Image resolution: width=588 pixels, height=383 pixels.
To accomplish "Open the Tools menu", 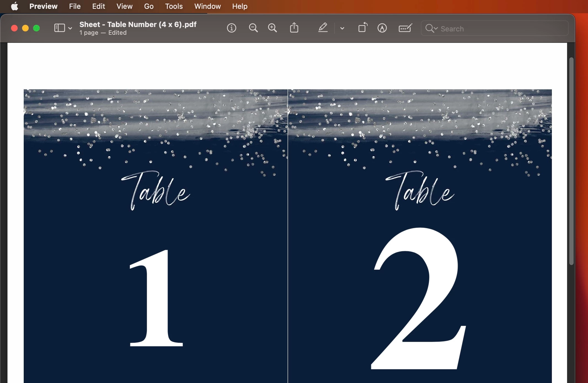I will pyautogui.click(x=174, y=6).
